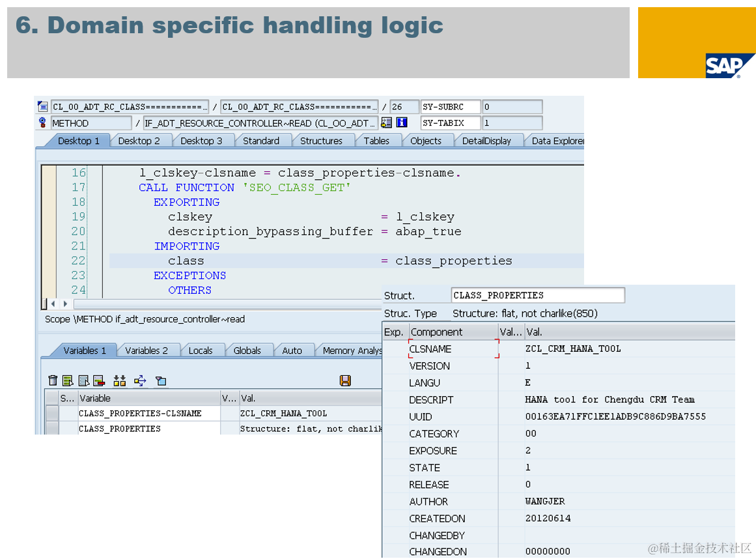Click the Component column header
756x559 pixels.
pyautogui.click(x=454, y=332)
